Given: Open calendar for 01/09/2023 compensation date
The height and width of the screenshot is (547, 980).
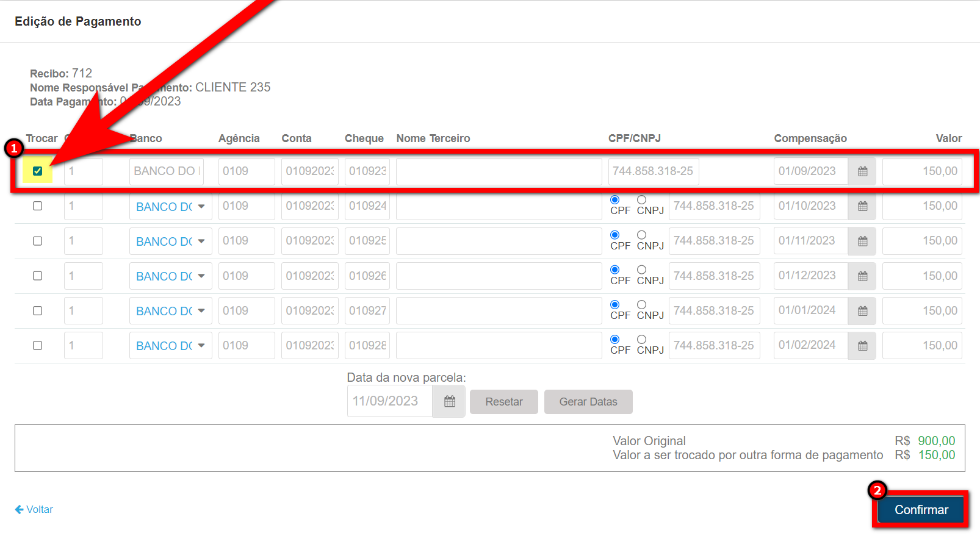Looking at the screenshot, I should tap(862, 171).
